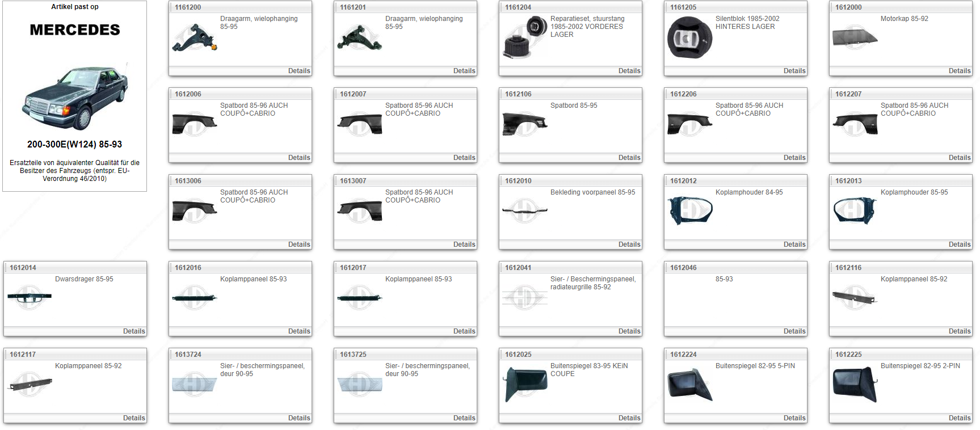View door trim panel image of item 1613724
This screenshot has width=980, height=430.
[195, 385]
